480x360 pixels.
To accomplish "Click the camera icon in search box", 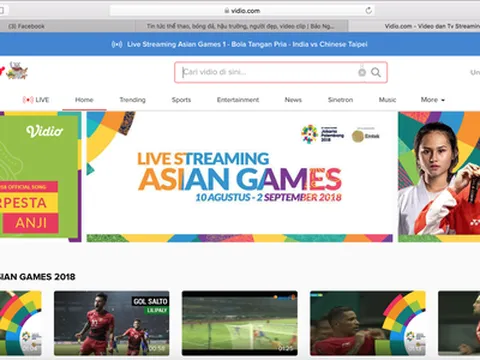I will click(x=362, y=72).
